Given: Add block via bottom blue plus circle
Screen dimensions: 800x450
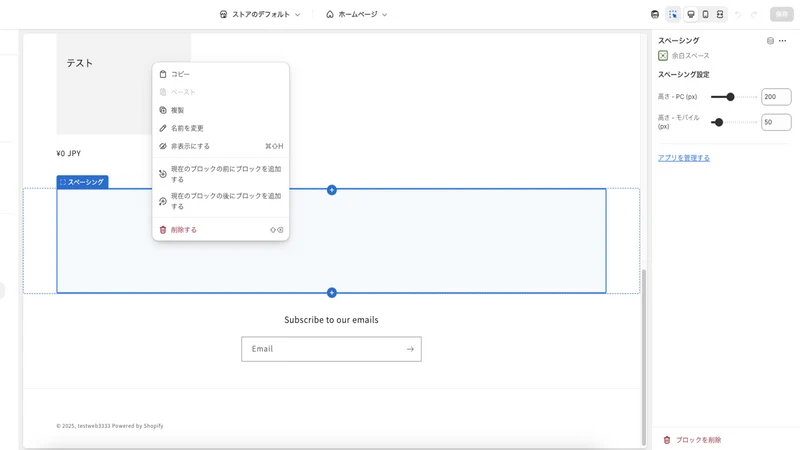Looking at the screenshot, I should 332,292.
